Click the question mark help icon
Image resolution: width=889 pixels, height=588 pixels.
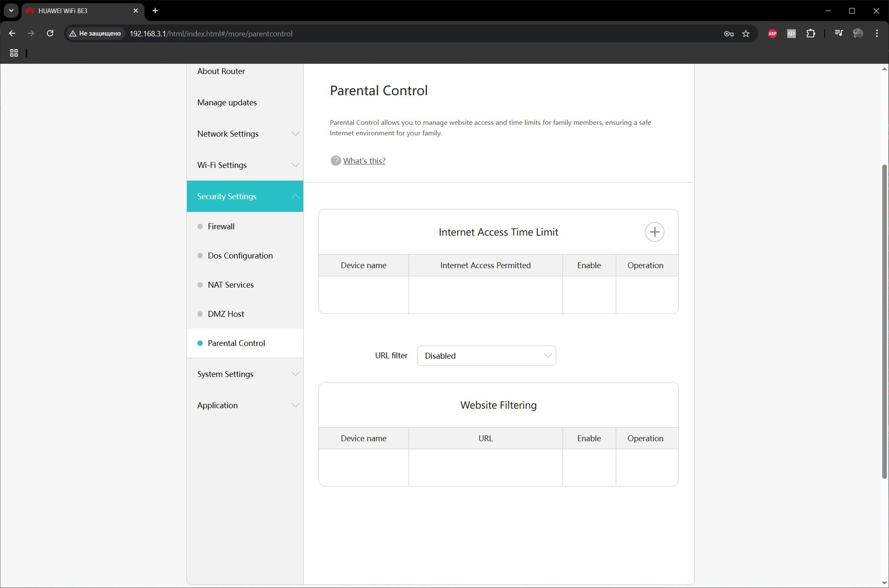pos(335,161)
